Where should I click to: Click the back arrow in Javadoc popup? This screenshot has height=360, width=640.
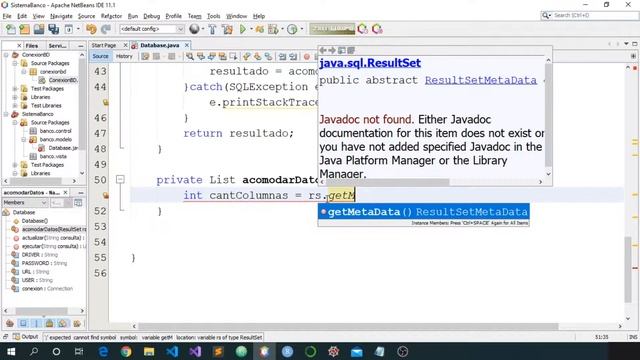(x=323, y=50)
